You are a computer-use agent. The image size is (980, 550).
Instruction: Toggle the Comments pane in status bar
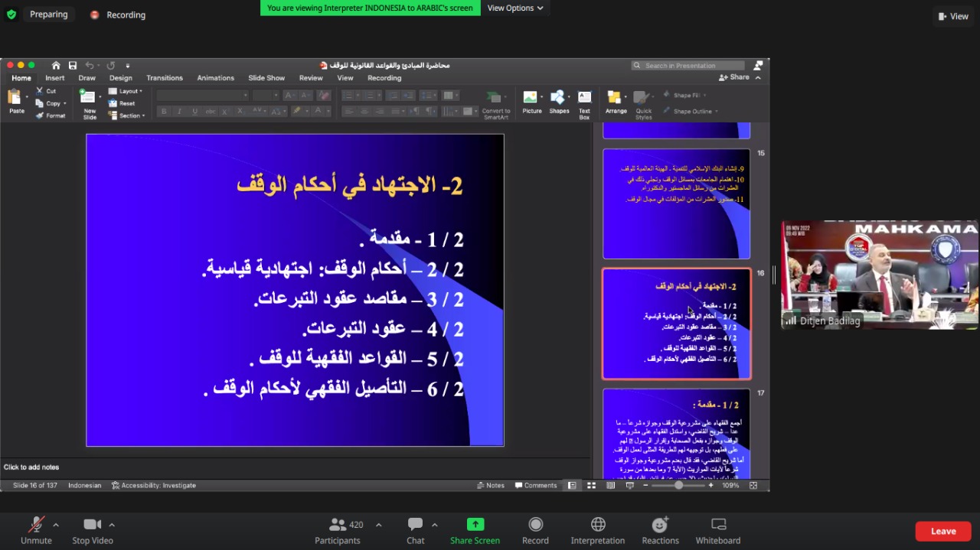pos(536,486)
